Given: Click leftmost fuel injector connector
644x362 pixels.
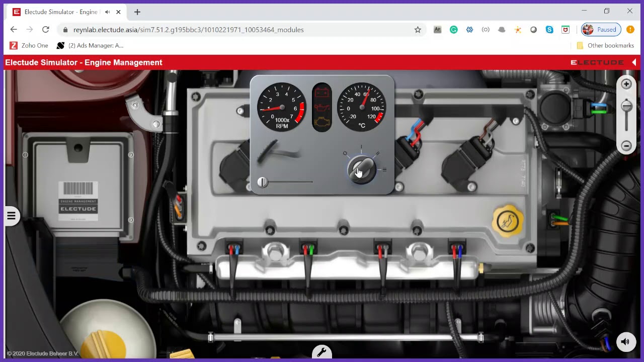Looking at the screenshot, I should point(234,247).
